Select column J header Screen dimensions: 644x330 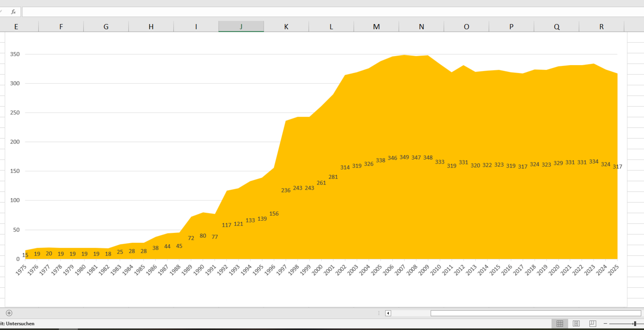pyautogui.click(x=241, y=27)
